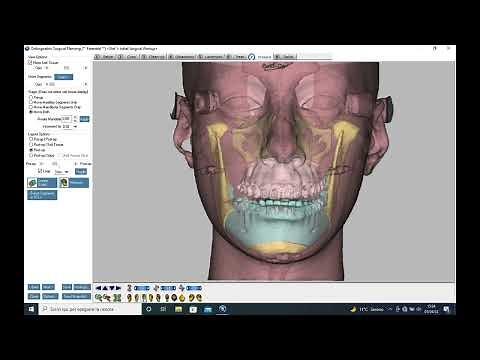This screenshot has width=480, height=360.
Task: Click the Rotate Mandible value field
Action: pos(66,119)
